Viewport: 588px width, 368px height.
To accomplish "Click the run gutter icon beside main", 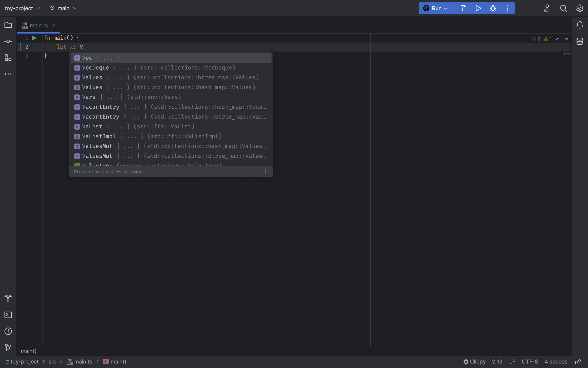I will tap(34, 38).
